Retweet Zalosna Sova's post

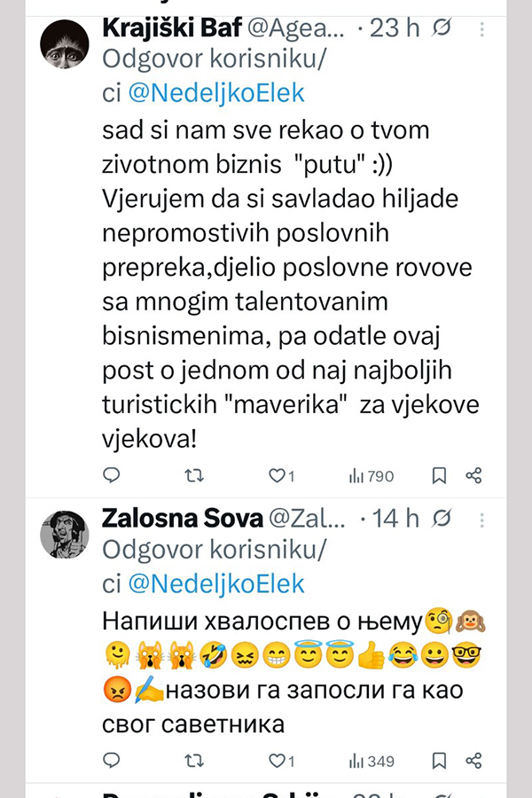[x=193, y=760]
